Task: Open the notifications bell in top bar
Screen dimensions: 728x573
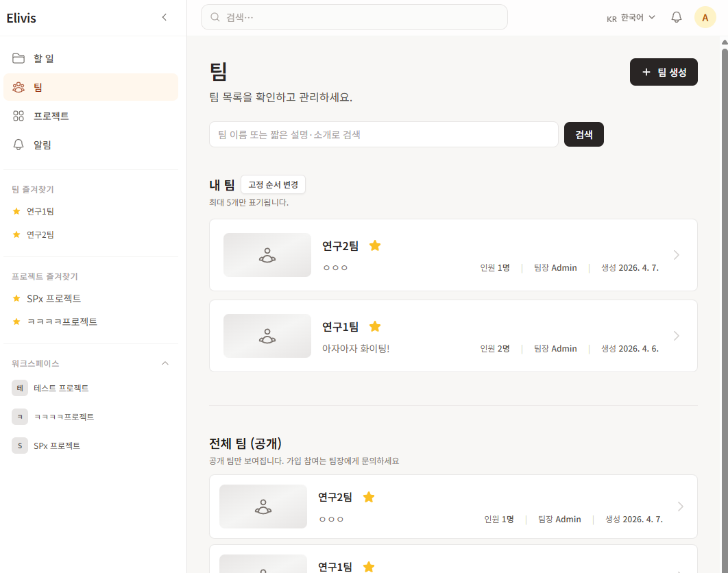Action: [x=676, y=18]
